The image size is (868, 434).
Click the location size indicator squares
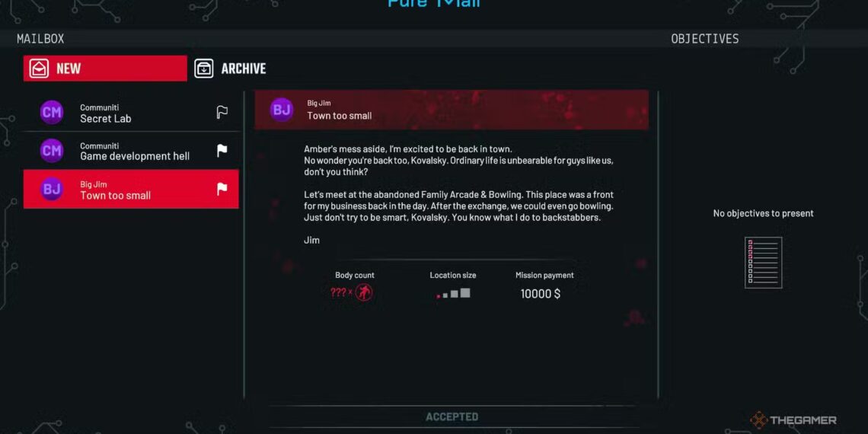click(x=453, y=293)
